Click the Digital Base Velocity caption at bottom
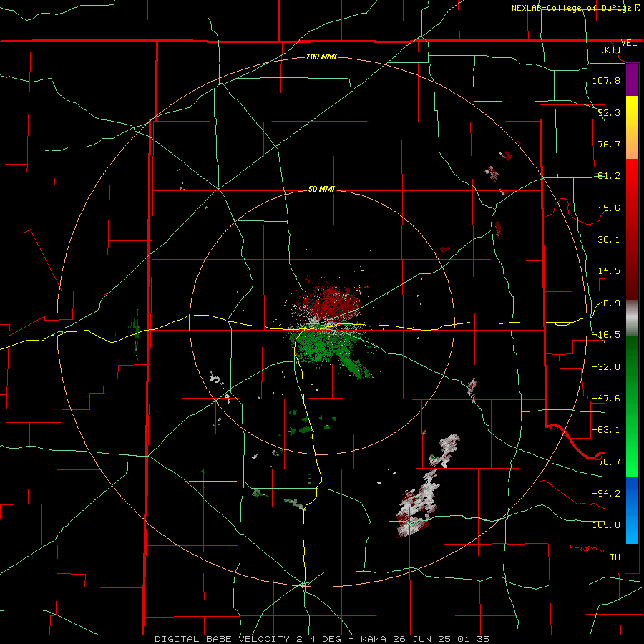 coord(321,639)
